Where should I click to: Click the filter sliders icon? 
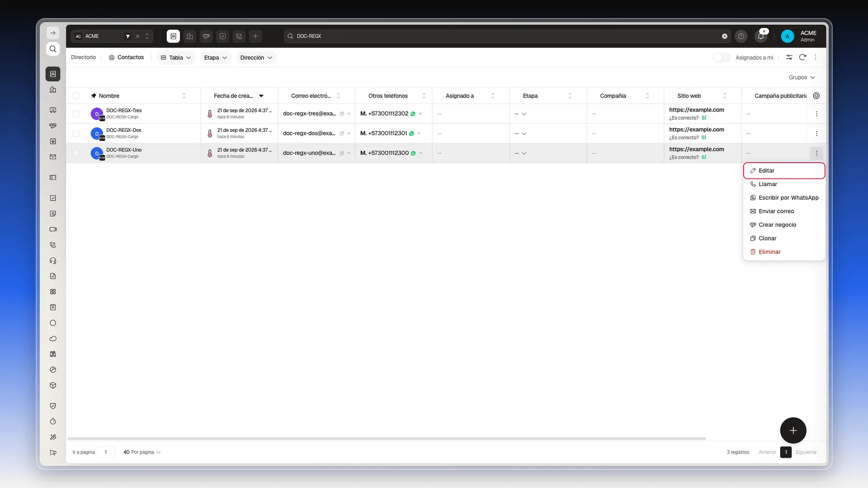pos(789,57)
